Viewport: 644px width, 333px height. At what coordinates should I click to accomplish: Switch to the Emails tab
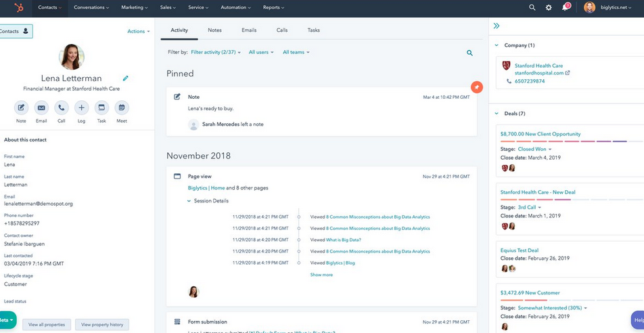(249, 30)
